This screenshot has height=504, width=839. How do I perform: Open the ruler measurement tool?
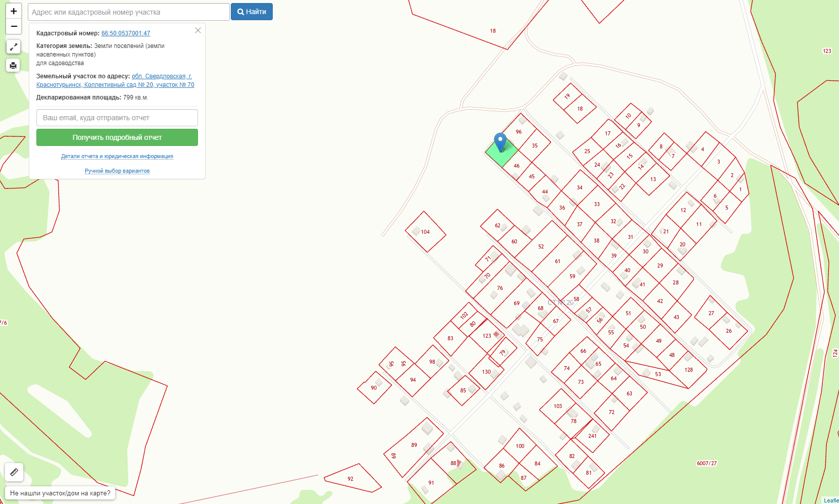click(14, 472)
